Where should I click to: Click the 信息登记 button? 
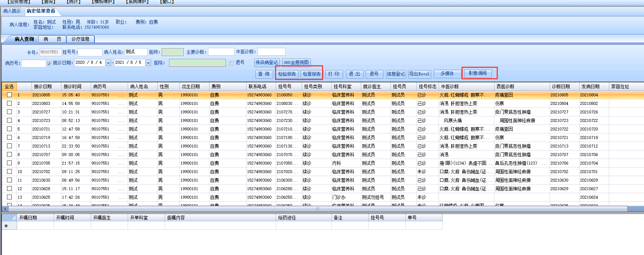point(396,74)
